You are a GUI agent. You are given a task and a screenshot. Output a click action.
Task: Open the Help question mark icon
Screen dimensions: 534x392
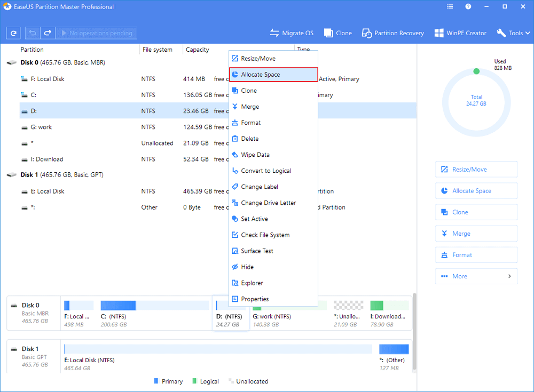pyautogui.click(x=468, y=6)
